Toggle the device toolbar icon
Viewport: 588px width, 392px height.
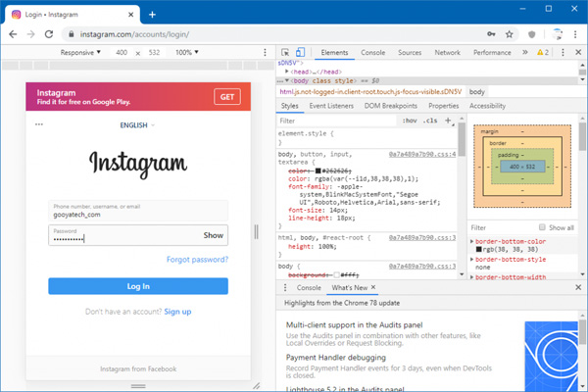click(x=300, y=52)
